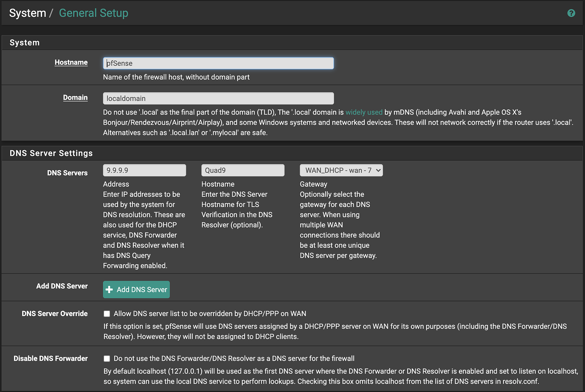This screenshot has width=585, height=392.
Task: Click 'Hostname' label under the Quad9 field
Action: pos(218,184)
